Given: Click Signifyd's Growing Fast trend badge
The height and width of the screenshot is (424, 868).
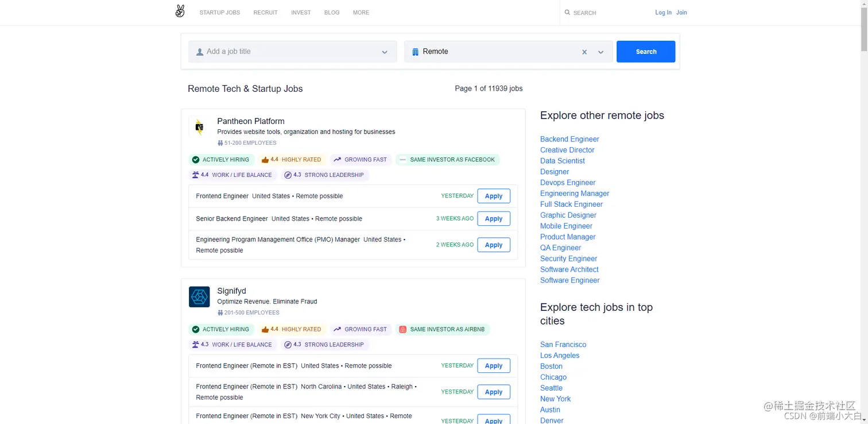Looking at the screenshot, I should [x=361, y=329].
